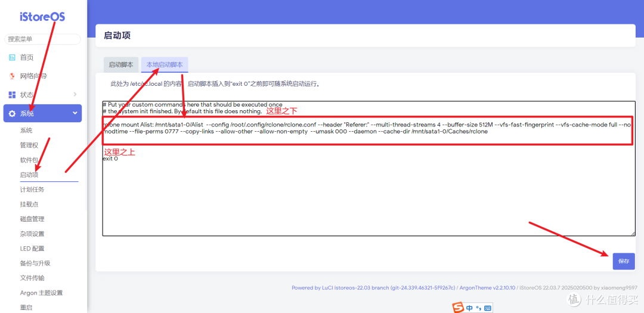644x313 pixels.
Task: Click the 保存 button
Action: coord(624,261)
